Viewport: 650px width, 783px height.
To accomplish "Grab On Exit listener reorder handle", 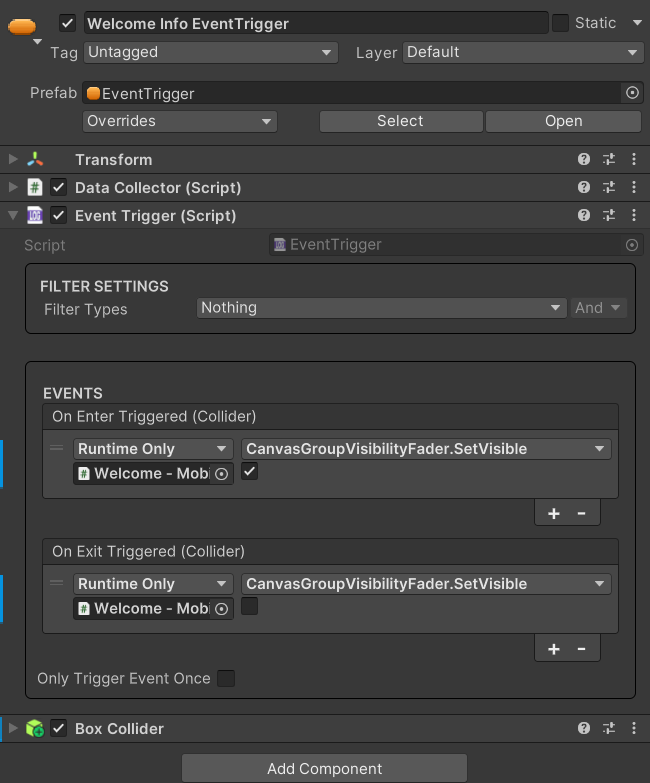I will (x=56, y=583).
